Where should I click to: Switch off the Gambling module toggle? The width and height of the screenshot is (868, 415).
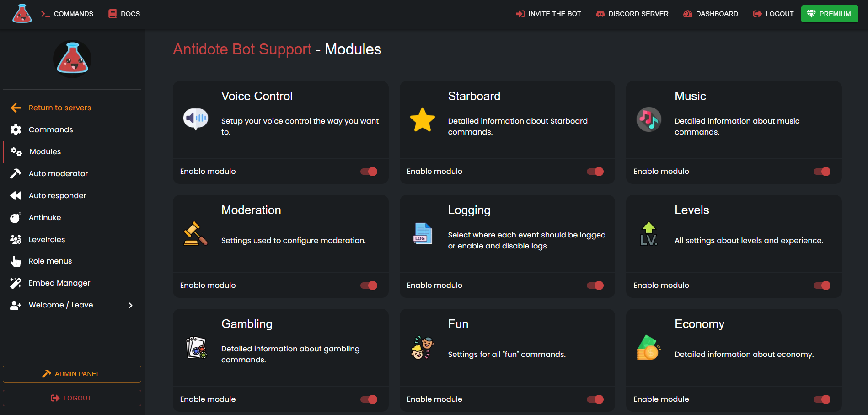(369, 399)
